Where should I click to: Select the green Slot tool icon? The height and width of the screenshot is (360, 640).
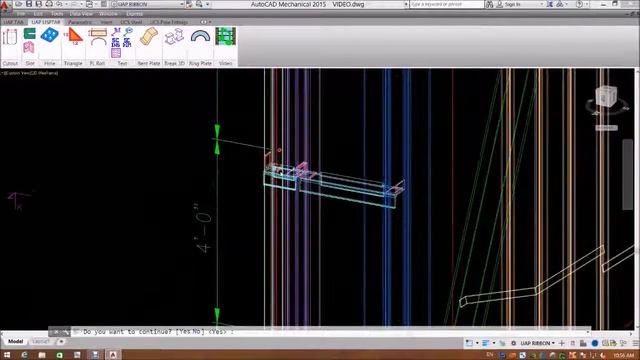tap(29, 33)
